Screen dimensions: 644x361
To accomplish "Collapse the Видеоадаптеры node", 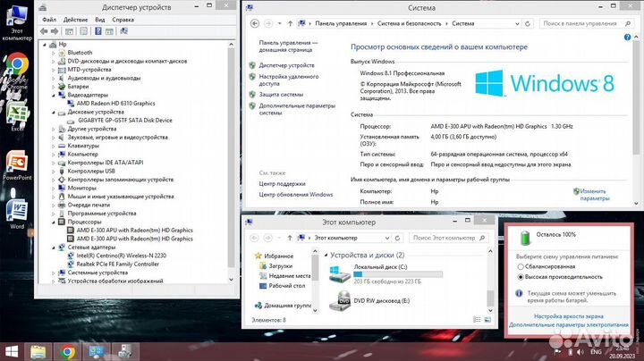I will [54, 96].
